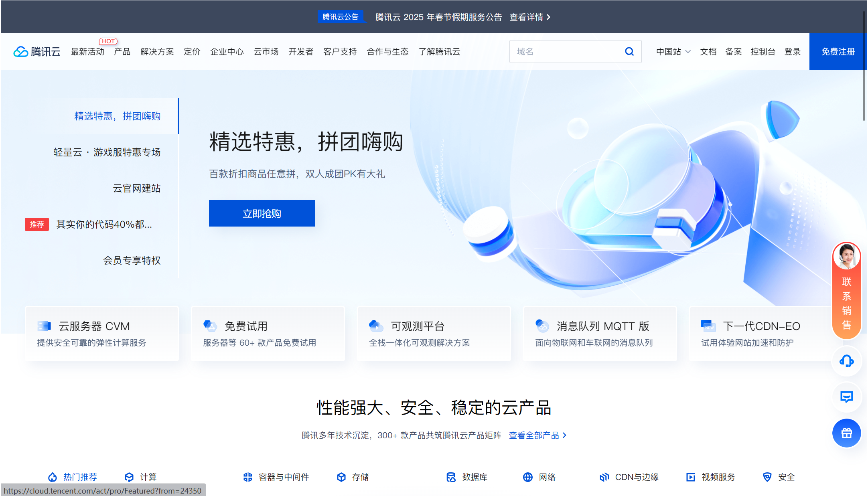Screen dimensions: 868x496
Task: Click the Tencent Cloud logo
Action: click(x=37, y=51)
